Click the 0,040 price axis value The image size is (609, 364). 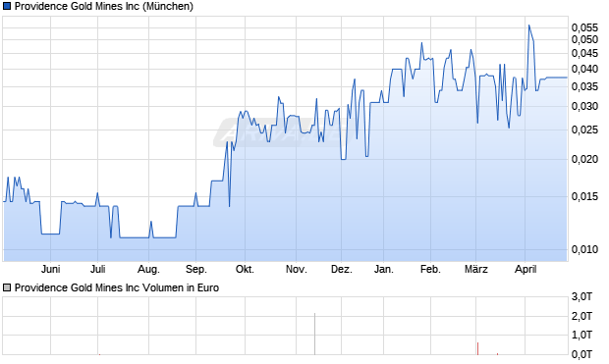(584, 69)
